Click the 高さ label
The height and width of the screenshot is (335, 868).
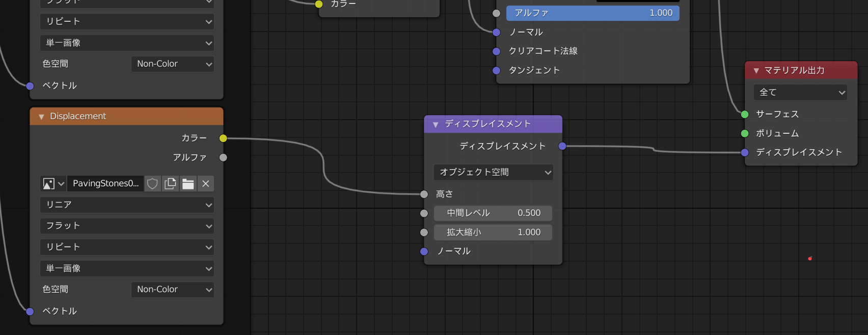click(444, 194)
